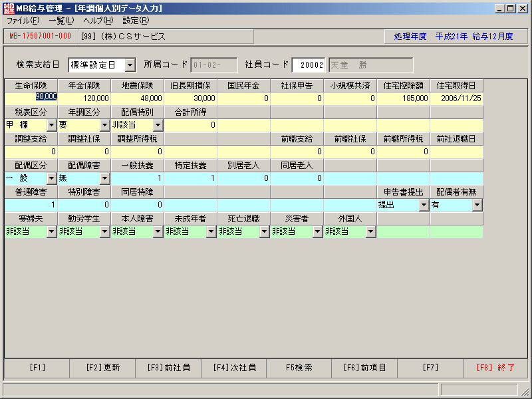Click the 一般扶養 count field
The width and height of the screenshot is (532, 399).
tap(138, 178)
